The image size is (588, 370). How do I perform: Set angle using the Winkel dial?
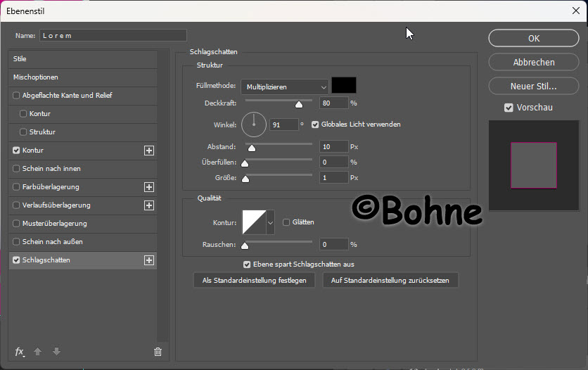(254, 125)
